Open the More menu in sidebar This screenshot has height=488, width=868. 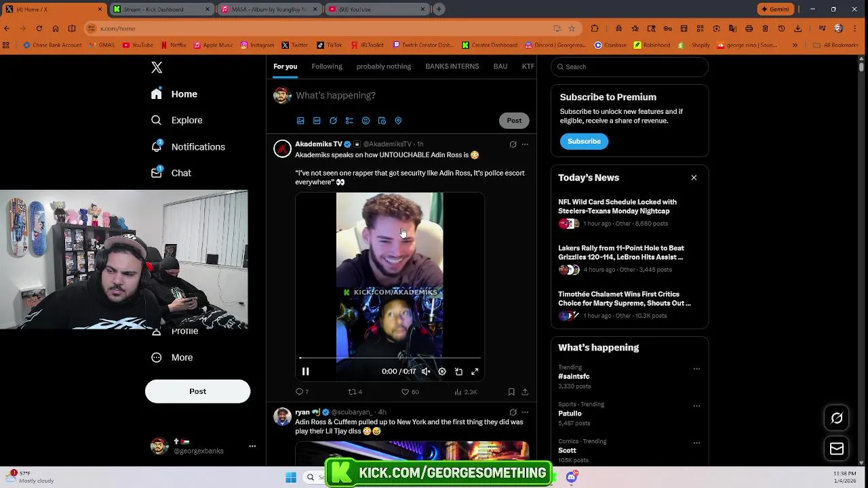[172, 357]
